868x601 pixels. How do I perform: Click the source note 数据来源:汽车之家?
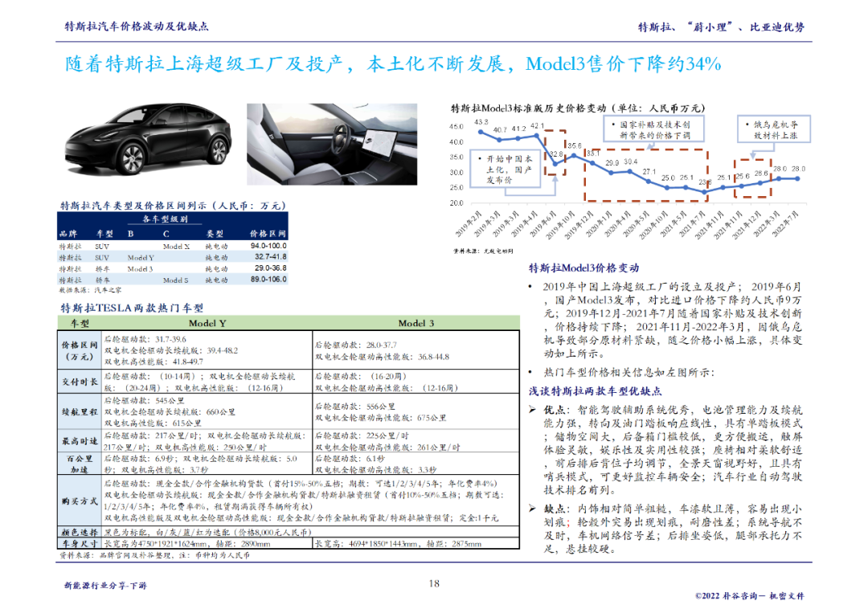(x=90, y=290)
